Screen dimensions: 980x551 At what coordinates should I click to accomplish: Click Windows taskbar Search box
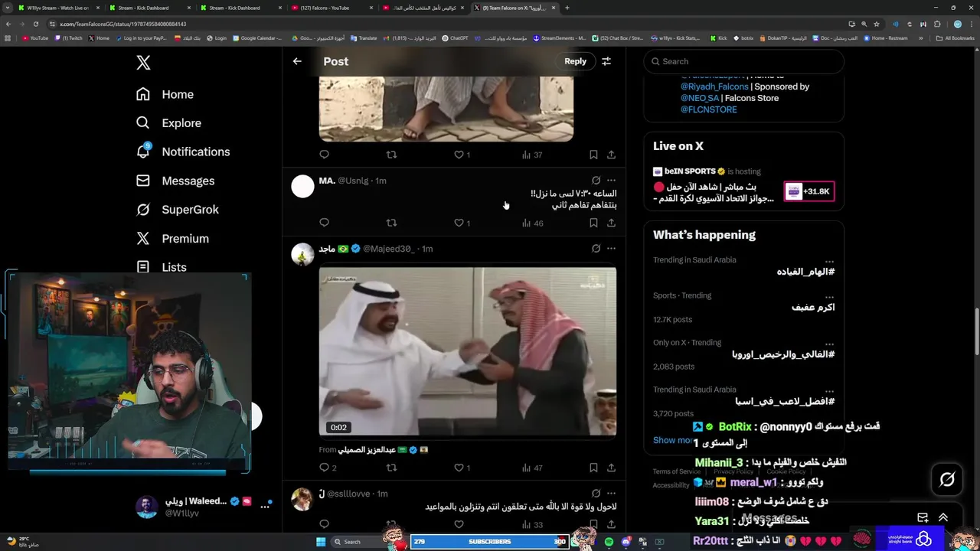[360, 542]
